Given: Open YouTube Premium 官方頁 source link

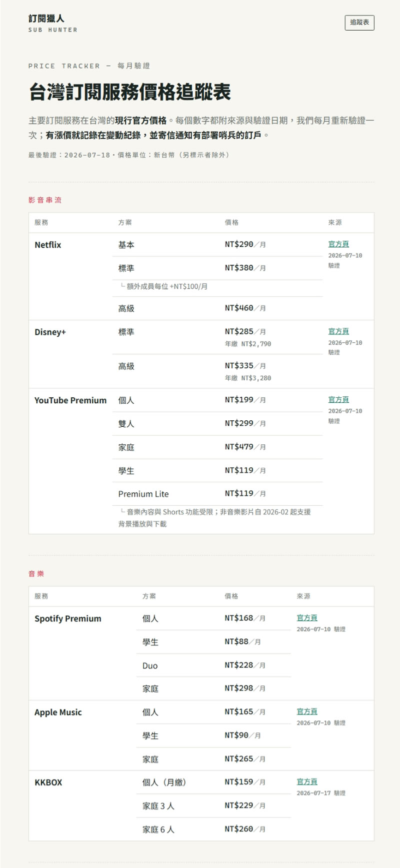Looking at the screenshot, I should click(338, 399).
